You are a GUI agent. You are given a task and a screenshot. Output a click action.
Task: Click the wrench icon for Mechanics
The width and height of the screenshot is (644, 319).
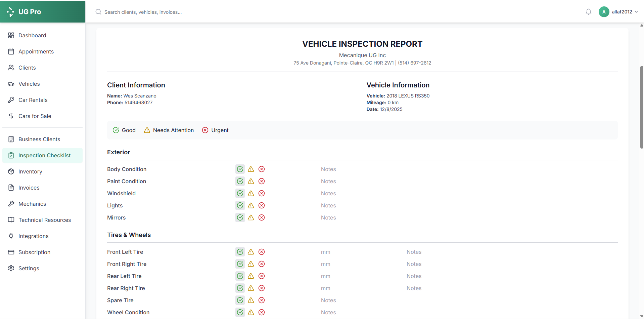tap(11, 204)
